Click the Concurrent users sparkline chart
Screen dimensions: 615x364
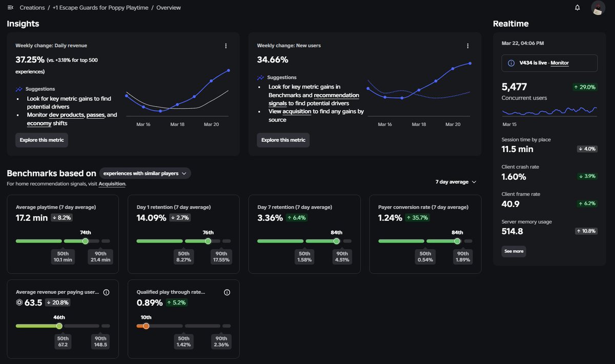tap(549, 111)
